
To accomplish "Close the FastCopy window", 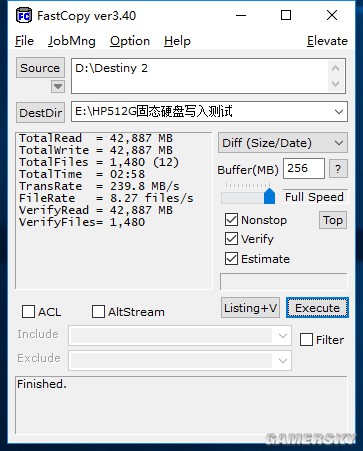I will tap(332, 15).
